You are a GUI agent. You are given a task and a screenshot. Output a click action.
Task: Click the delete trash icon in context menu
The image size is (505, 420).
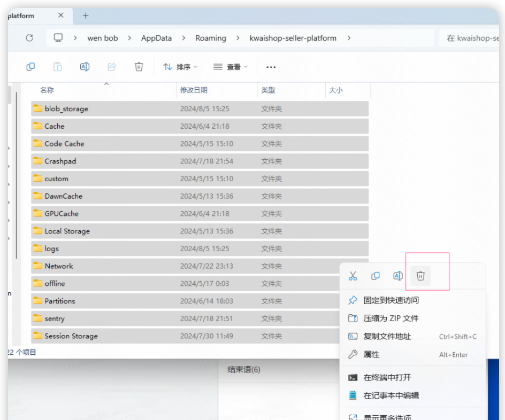point(420,276)
